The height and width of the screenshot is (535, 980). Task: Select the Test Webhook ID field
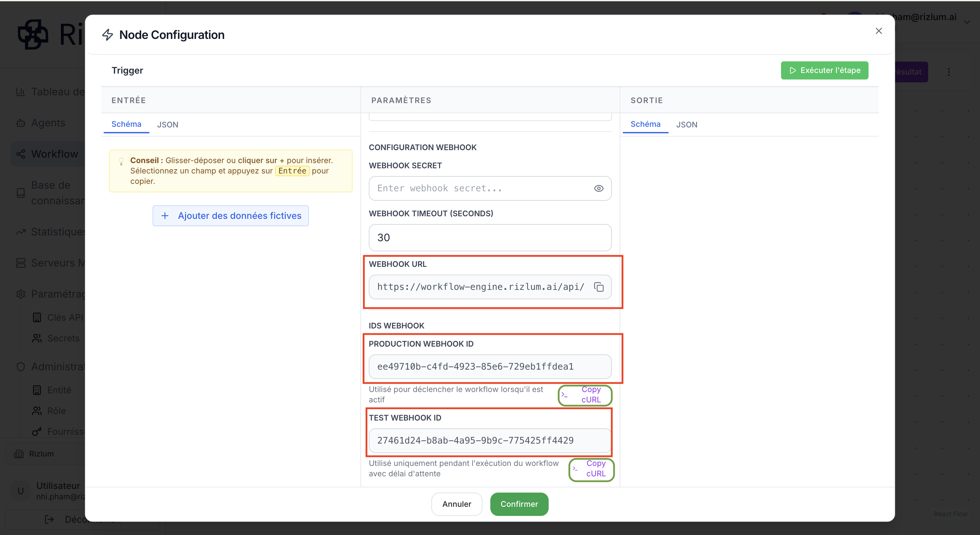click(x=490, y=440)
